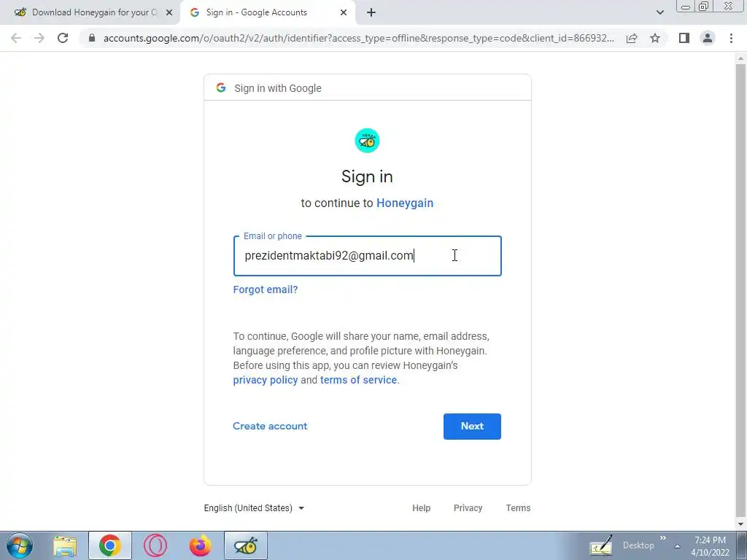Switch to the Download Honeygain tab

point(90,12)
